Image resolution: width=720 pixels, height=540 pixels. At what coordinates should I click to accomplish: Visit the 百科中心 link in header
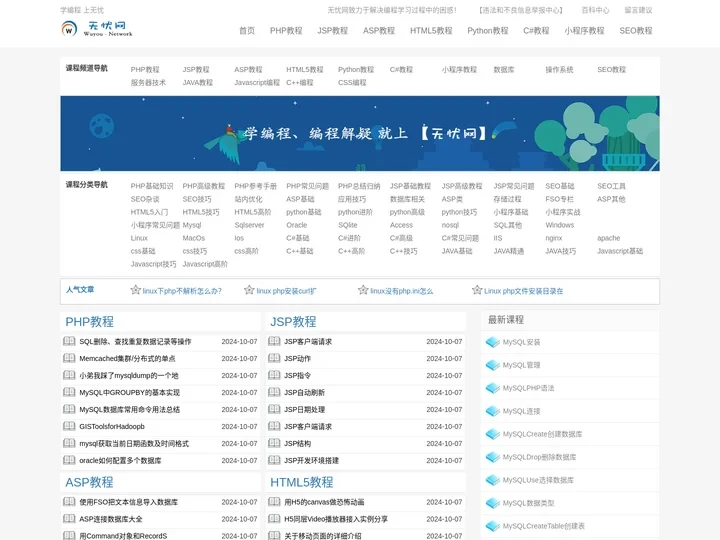point(595,10)
